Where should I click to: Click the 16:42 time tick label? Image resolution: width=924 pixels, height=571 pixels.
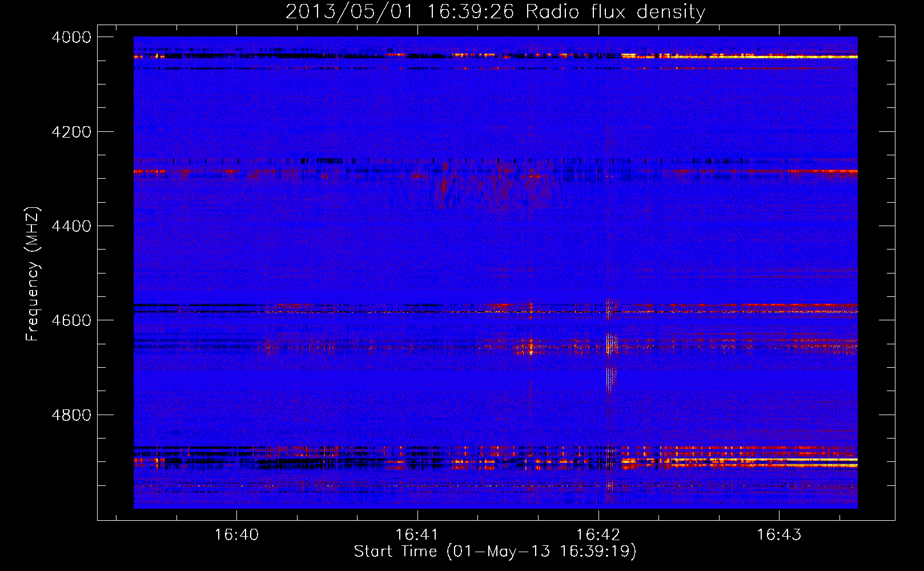tap(598, 534)
